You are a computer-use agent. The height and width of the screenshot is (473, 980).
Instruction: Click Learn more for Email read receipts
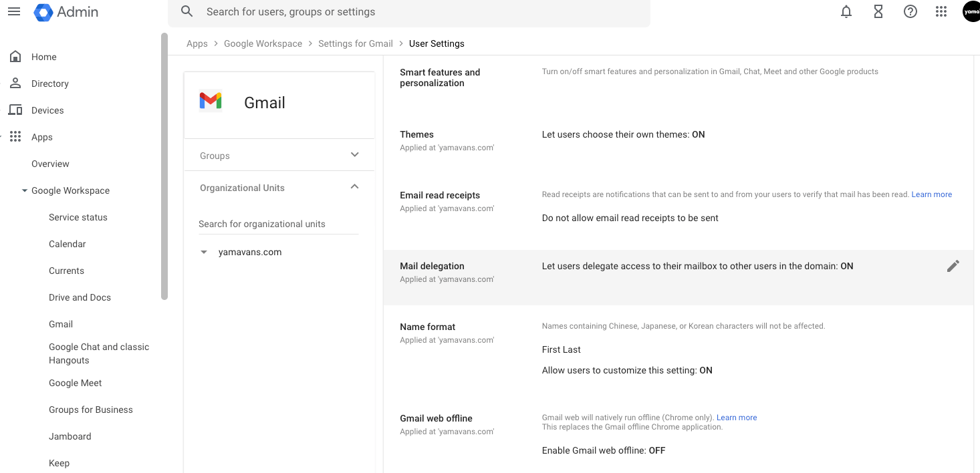(x=931, y=194)
